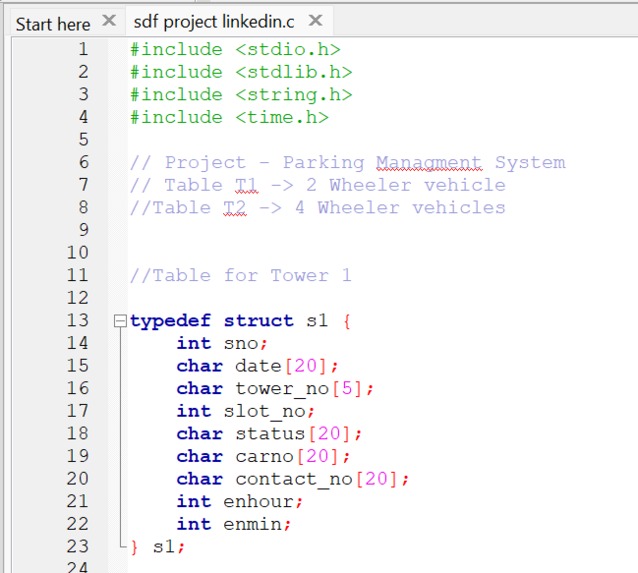Click the int slot_no; declaration
Viewport: 638px width, 573px height.
tap(246, 411)
